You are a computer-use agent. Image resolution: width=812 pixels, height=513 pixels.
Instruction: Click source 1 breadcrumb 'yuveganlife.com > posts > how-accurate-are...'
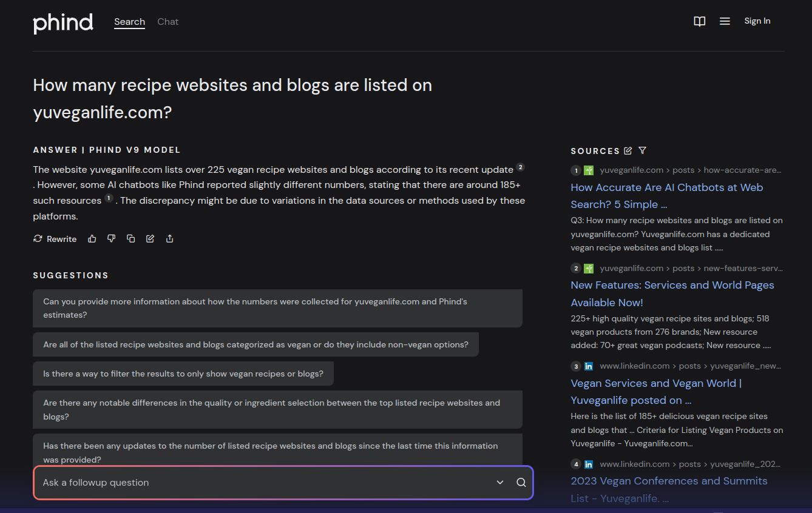[691, 170]
